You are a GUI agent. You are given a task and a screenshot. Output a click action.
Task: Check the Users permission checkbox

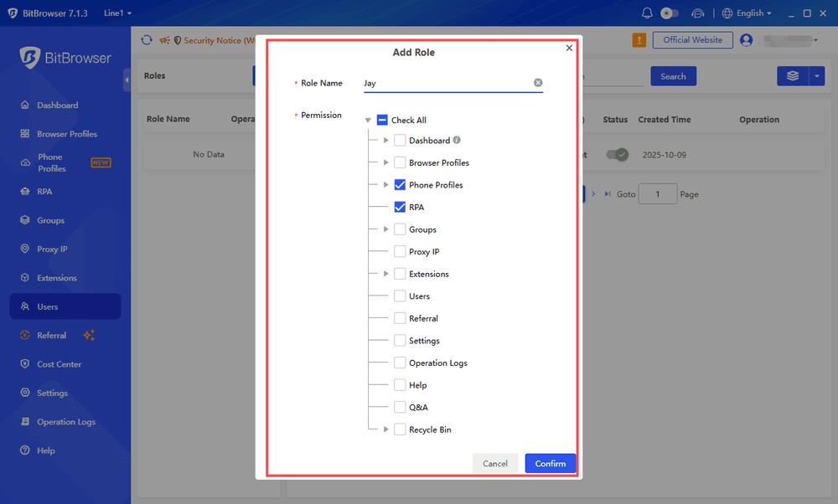click(400, 296)
